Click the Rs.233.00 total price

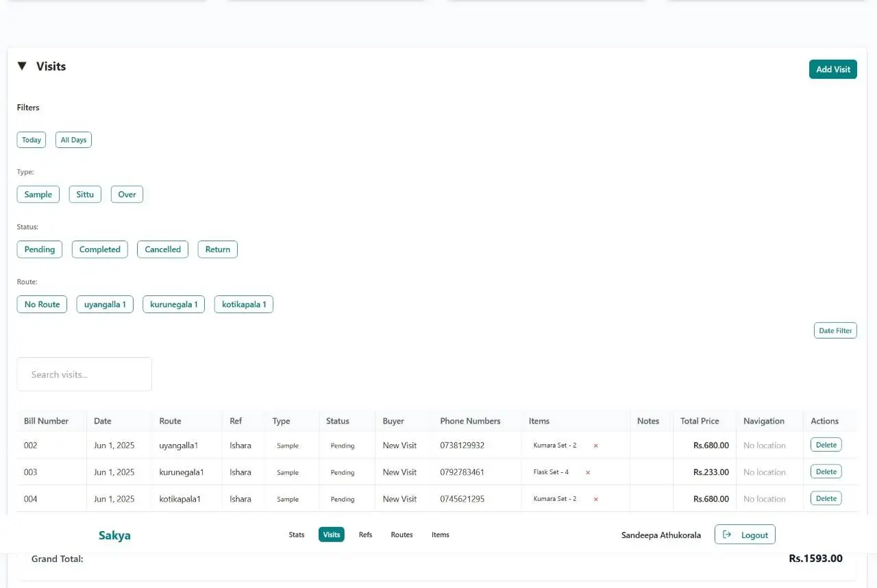pos(711,472)
